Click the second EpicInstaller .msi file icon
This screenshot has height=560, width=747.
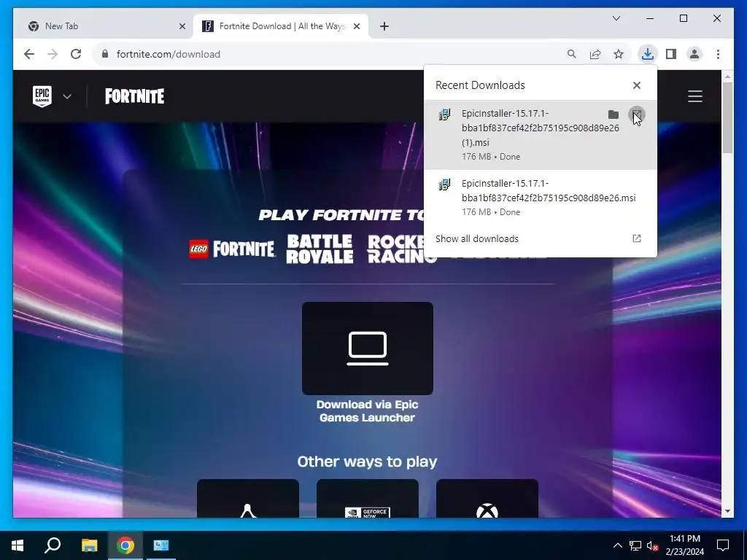point(444,184)
